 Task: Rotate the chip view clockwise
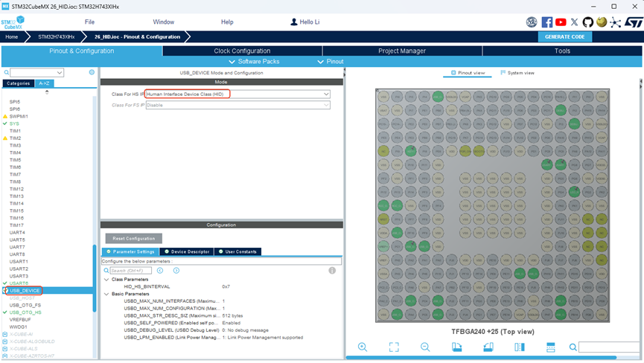tap(456, 347)
